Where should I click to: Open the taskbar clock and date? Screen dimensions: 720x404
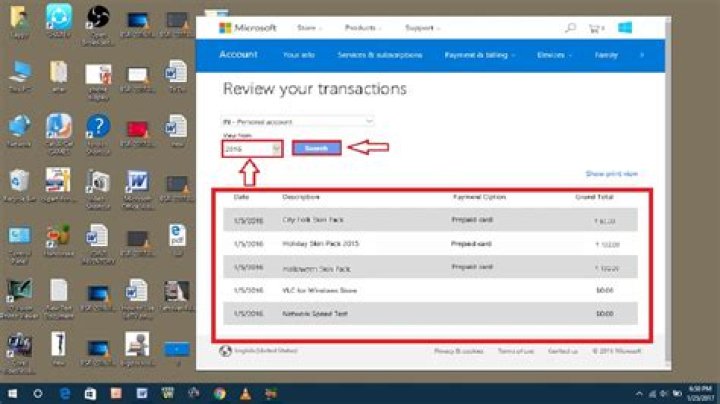701,393
